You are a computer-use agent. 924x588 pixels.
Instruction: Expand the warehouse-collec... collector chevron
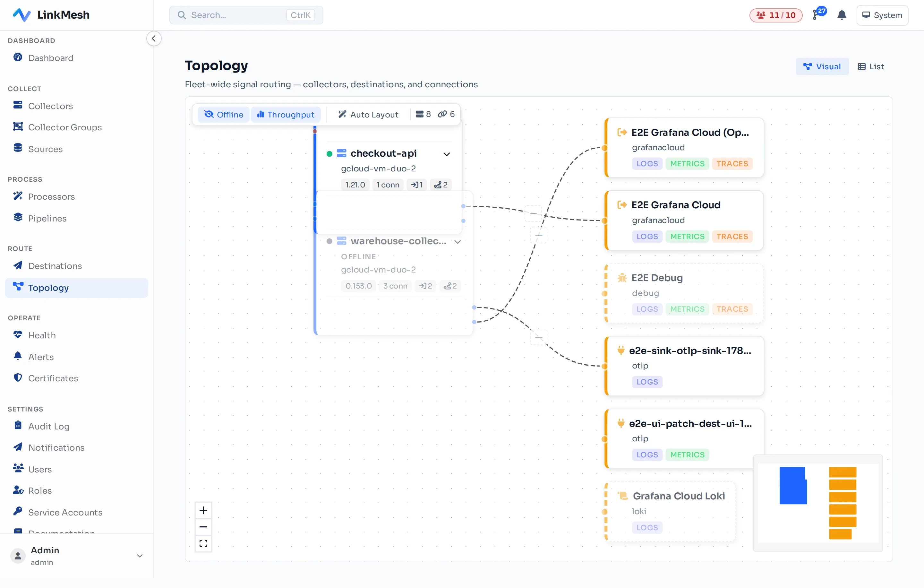tap(458, 242)
